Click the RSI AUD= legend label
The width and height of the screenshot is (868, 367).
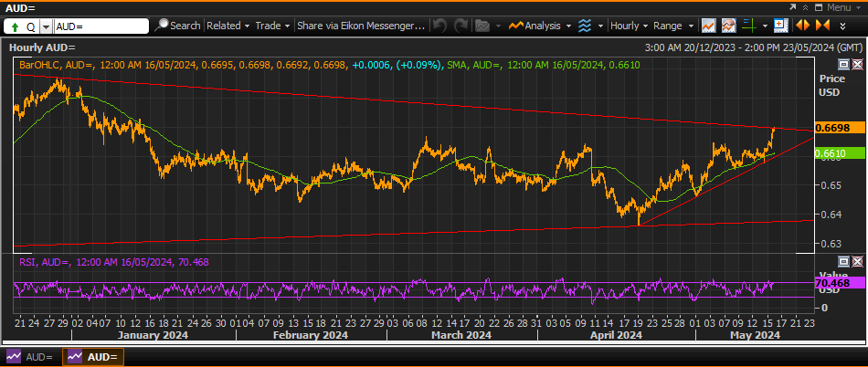click(x=113, y=262)
